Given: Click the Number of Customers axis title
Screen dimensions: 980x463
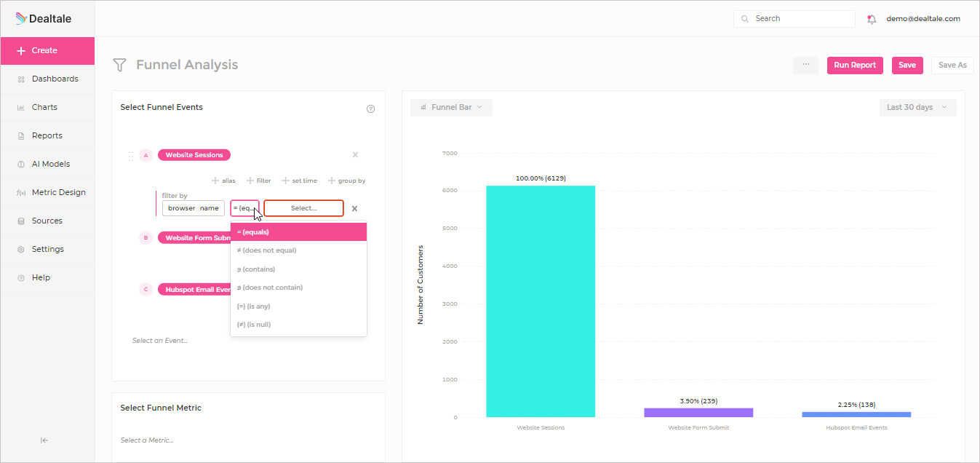Looking at the screenshot, I should click(x=421, y=285).
